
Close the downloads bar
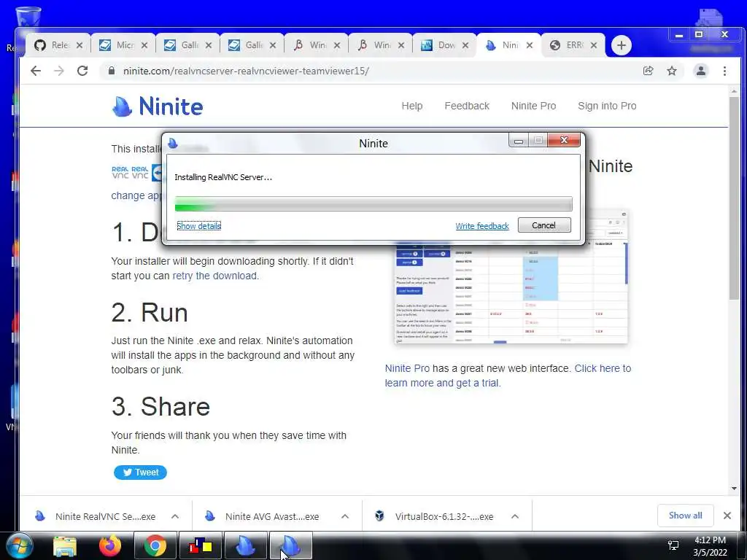point(727,516)
